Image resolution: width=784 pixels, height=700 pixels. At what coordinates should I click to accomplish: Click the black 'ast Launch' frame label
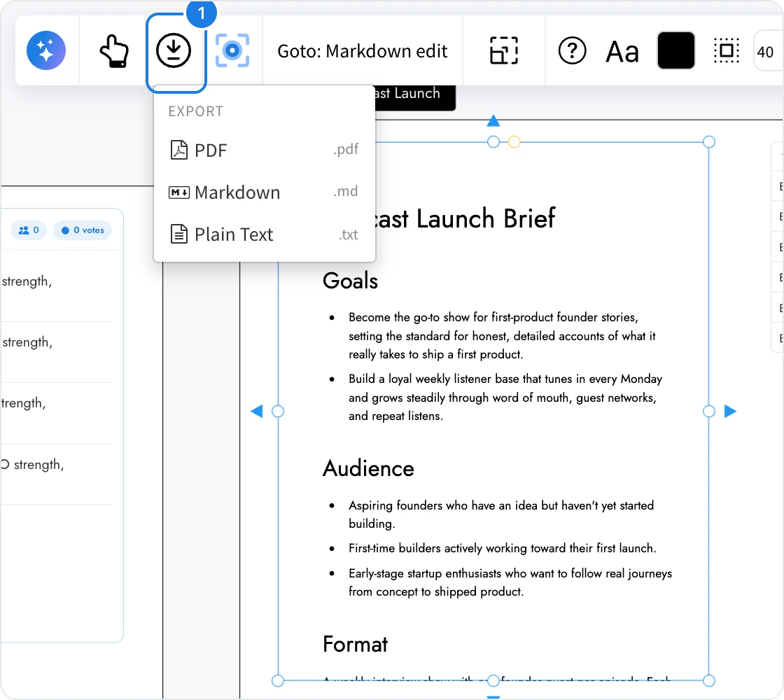(x=415, y=97)
